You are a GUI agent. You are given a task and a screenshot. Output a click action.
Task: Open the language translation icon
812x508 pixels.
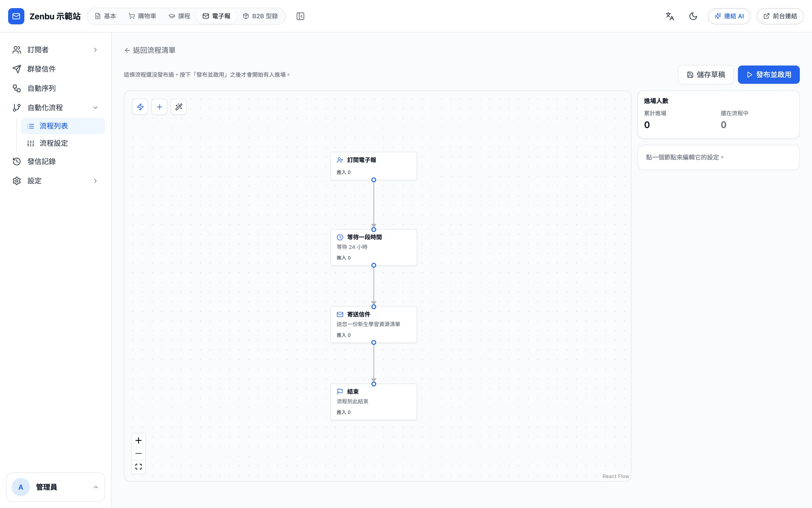[670, 16]
